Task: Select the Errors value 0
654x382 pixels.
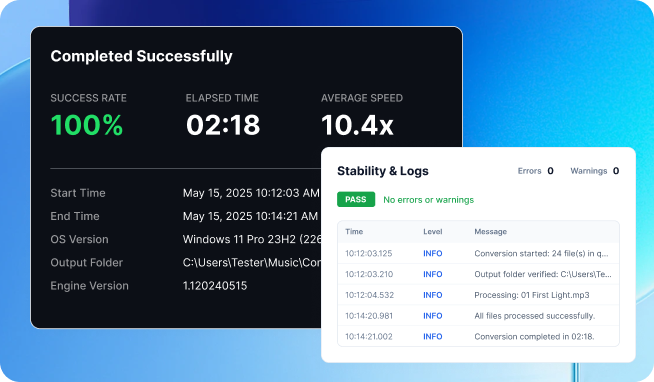Action: point(551,171)
